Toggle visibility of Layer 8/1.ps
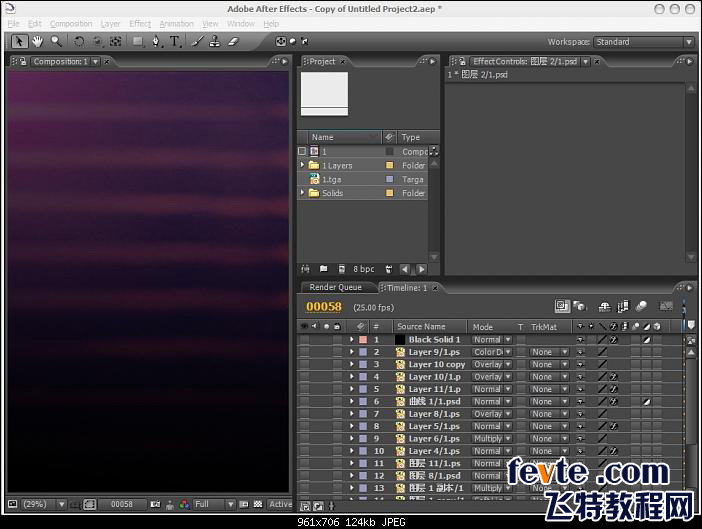This screenshot has width=702, height=529. pos(304,414)
